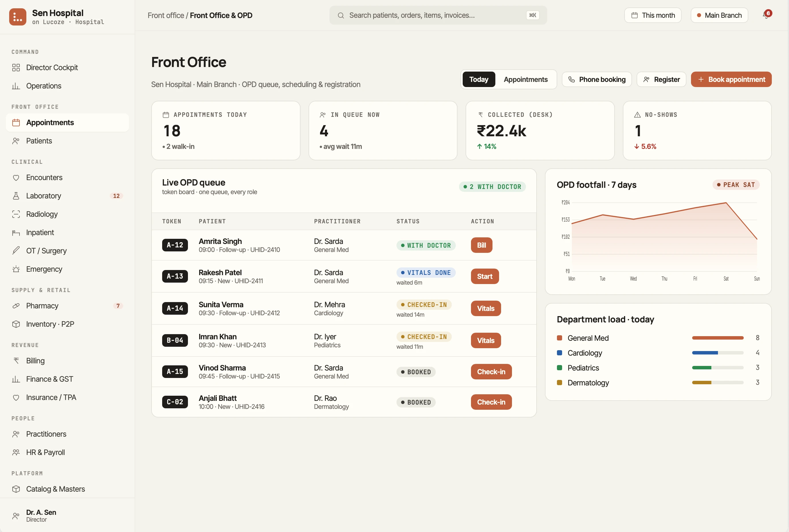Click warning icon on No-Shows card

637,115
